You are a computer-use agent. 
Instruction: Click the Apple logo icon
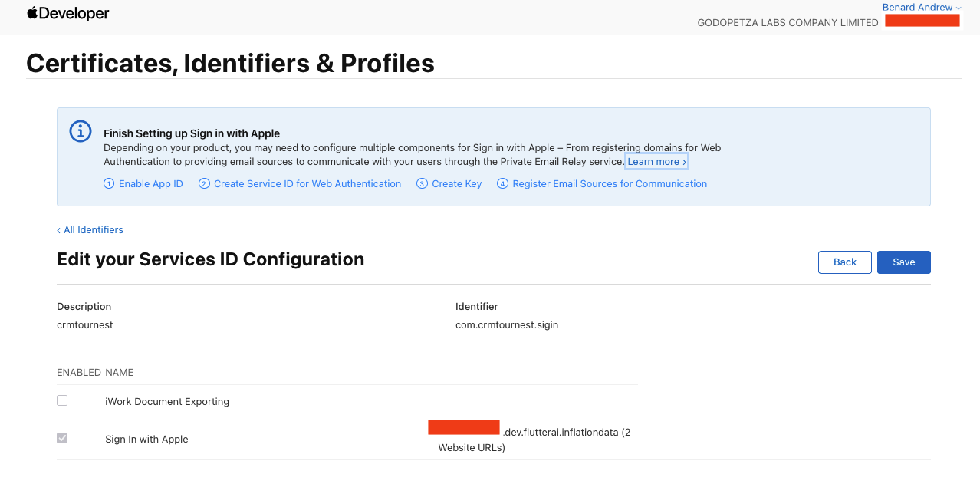(32, 13)
